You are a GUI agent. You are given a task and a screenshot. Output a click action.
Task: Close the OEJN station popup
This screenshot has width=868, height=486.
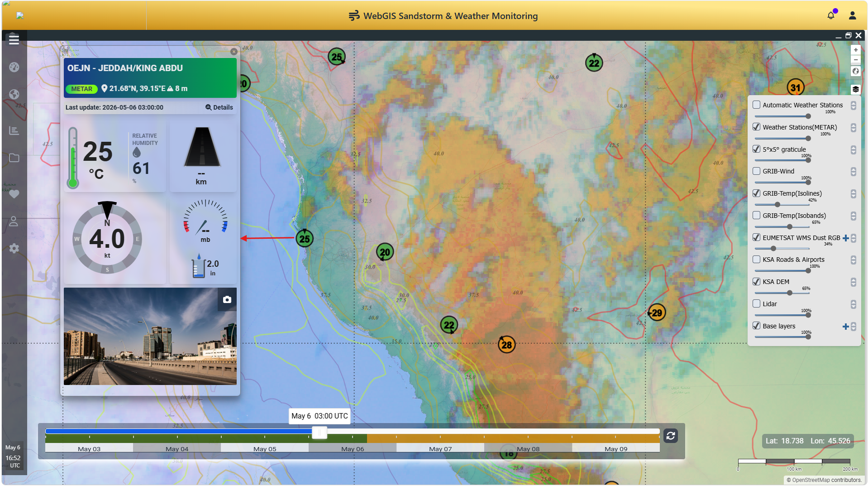(x=234, y=52)
